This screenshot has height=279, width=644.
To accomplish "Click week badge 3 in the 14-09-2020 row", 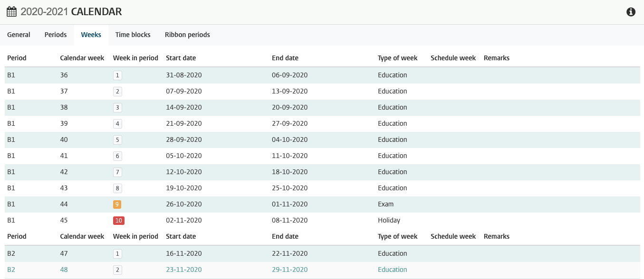I will tap(117, 107).
